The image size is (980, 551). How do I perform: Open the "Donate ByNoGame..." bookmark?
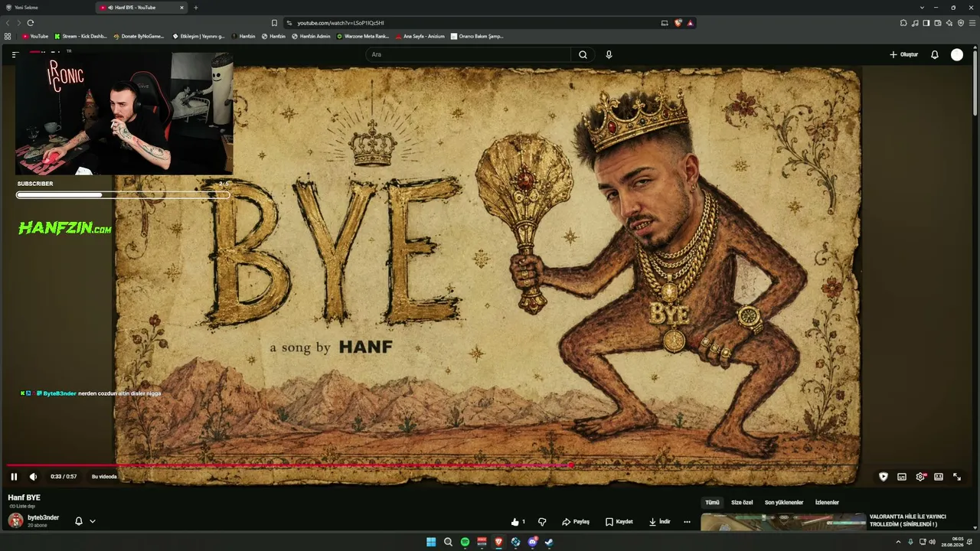coord(139,36)
